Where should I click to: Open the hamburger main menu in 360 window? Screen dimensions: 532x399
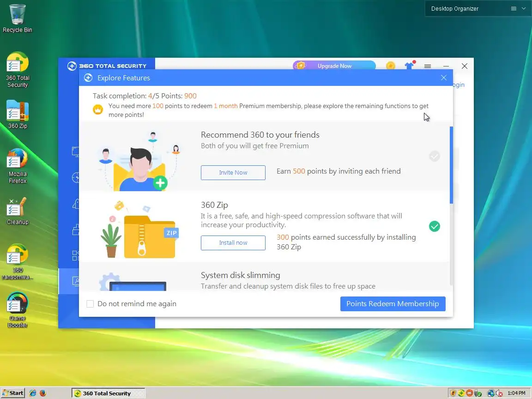coord(428,66)
